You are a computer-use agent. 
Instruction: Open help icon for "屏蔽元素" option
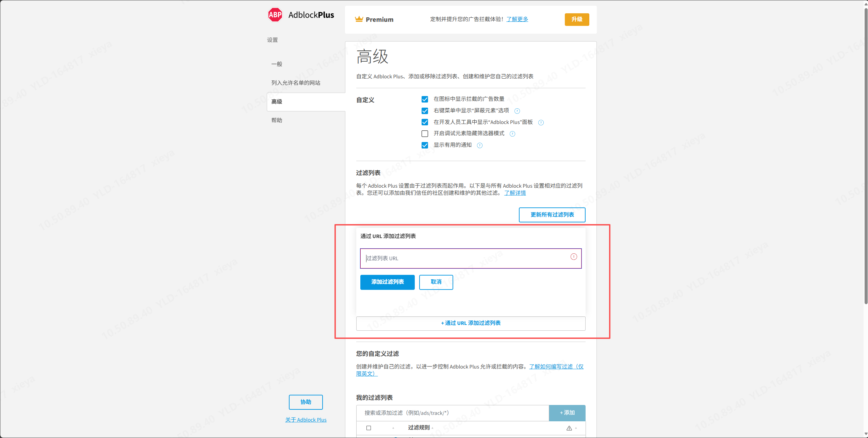pyautogui.click(x=517, y=111)
